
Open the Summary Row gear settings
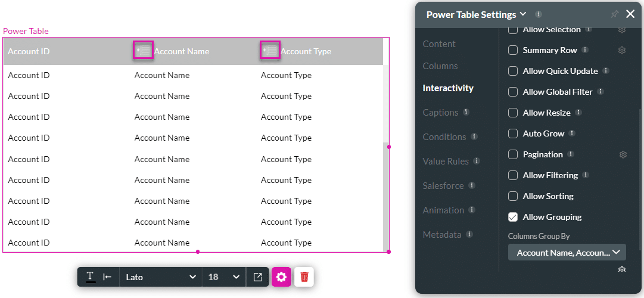pos(622,50)
